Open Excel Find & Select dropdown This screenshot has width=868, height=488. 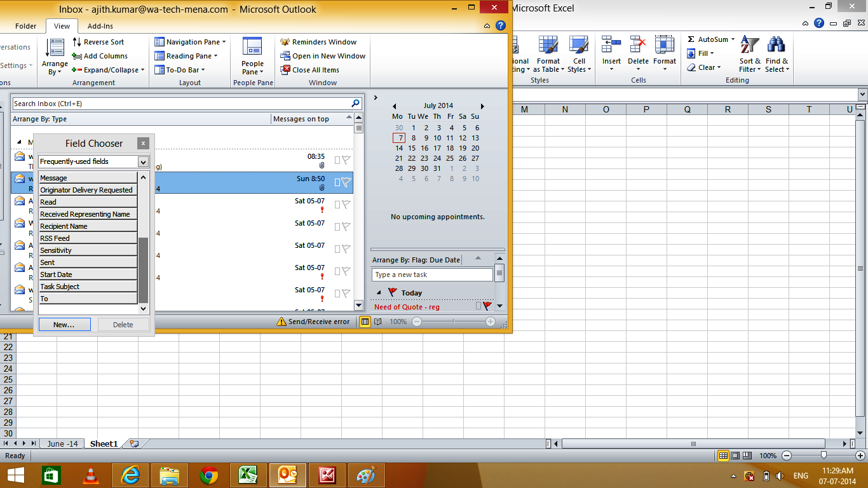click(776, 54)
